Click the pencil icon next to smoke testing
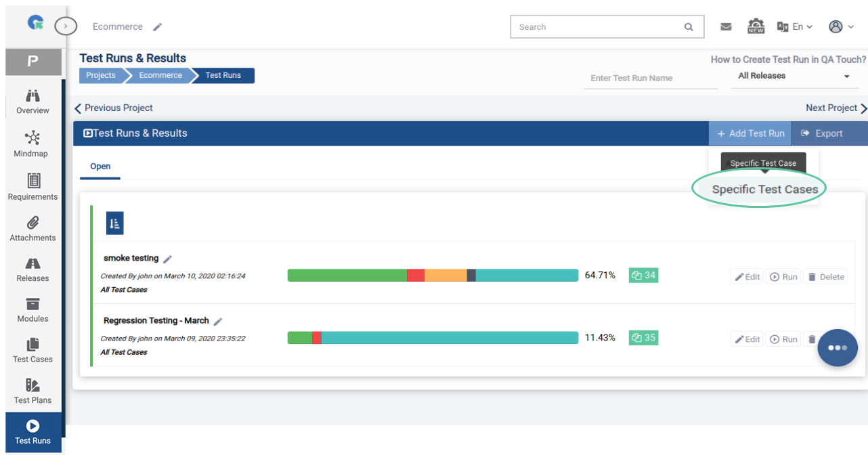Screen dimensions: 868x455 [x=167, y=259]
